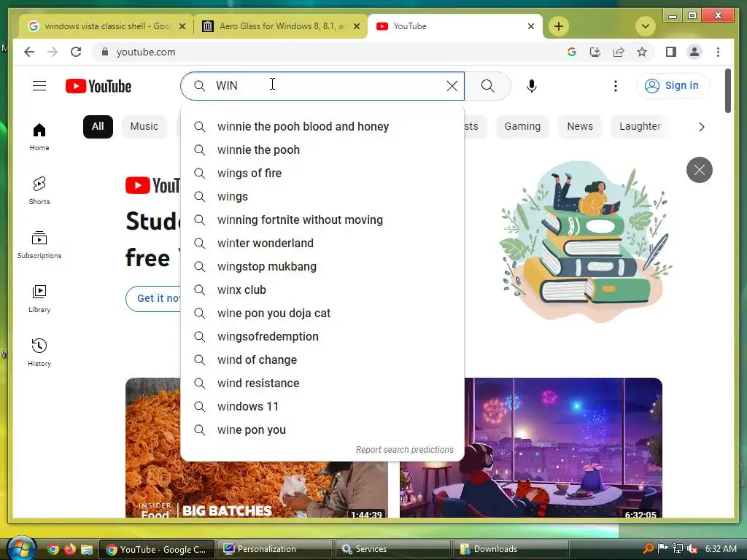
Task: Bookmark this page with star icon
Action: coord(642,52)
